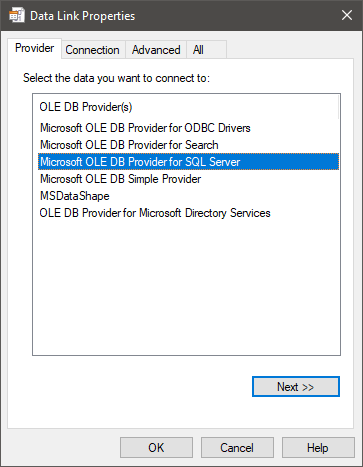Viewport: 363px width, 467px height.
Task: Open the Connection tab
Action: (x=92, y=50)
